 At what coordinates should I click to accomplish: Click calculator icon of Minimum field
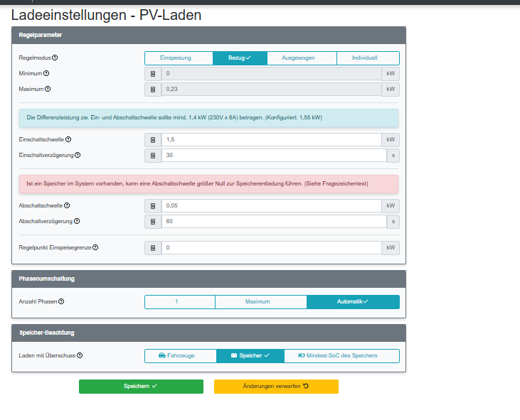[x=153, y=74]
